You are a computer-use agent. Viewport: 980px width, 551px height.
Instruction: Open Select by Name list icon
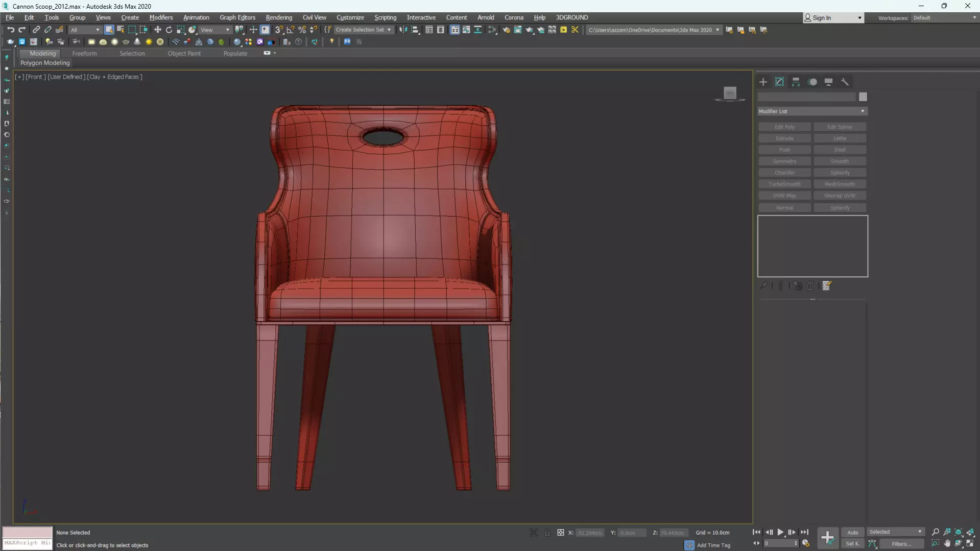tap(121, 30)
